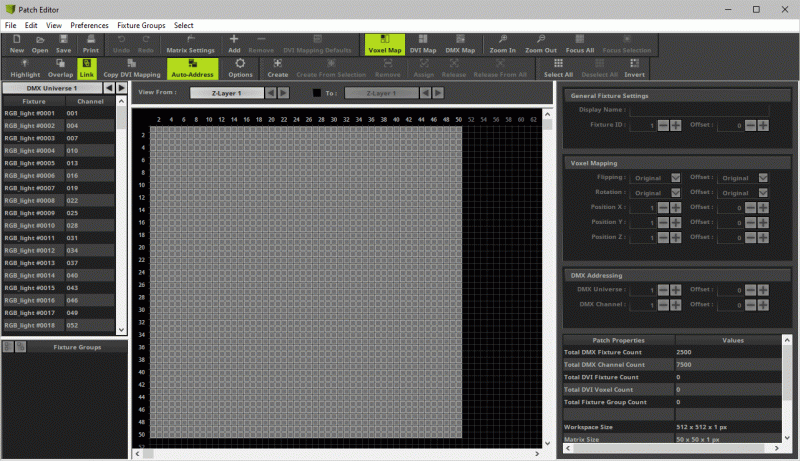Screen dimensions: 800x461
Task: Save the patch with Save icon
Action: (x=63, y=44)
